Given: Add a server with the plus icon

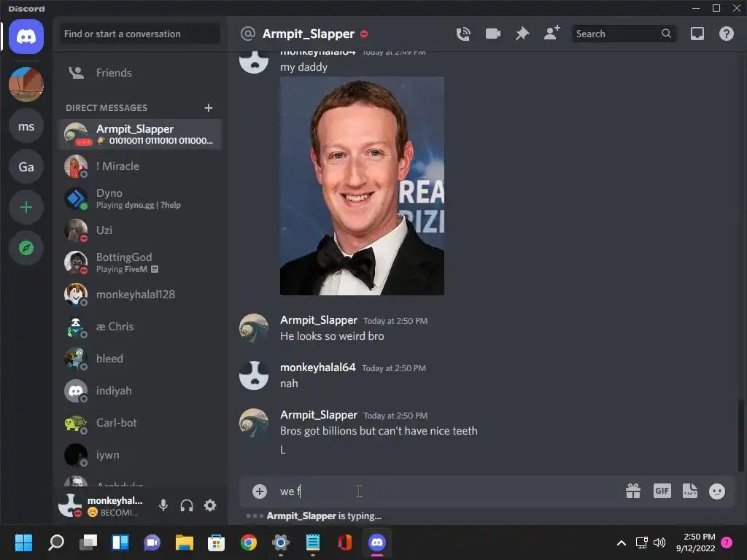Looking at the screenshot, I should [26, 207].
